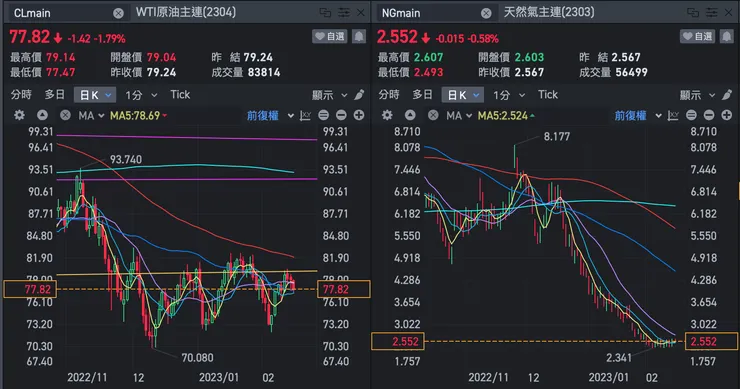
Task: Collapse indicator with up-arrow on natural gas chart
Action: pyautogui.click(x=410, y=115)
